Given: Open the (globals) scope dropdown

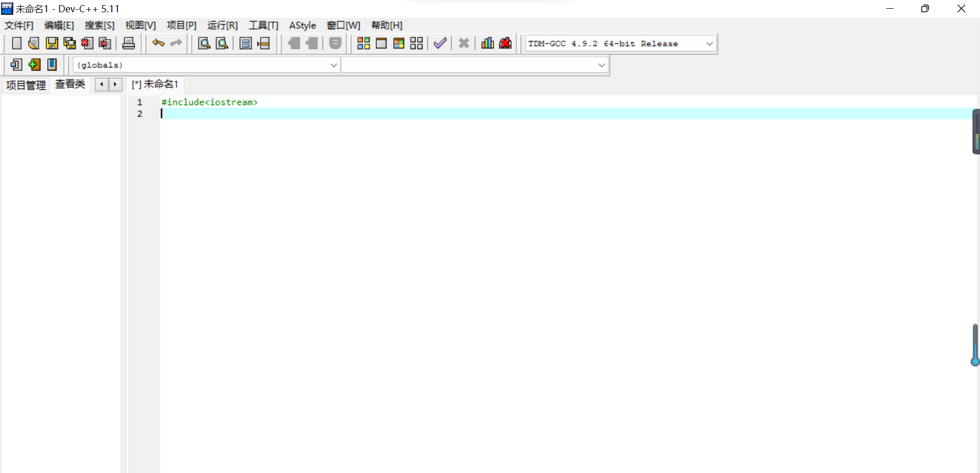Looking at the screenshot, I should click(333, 65).
